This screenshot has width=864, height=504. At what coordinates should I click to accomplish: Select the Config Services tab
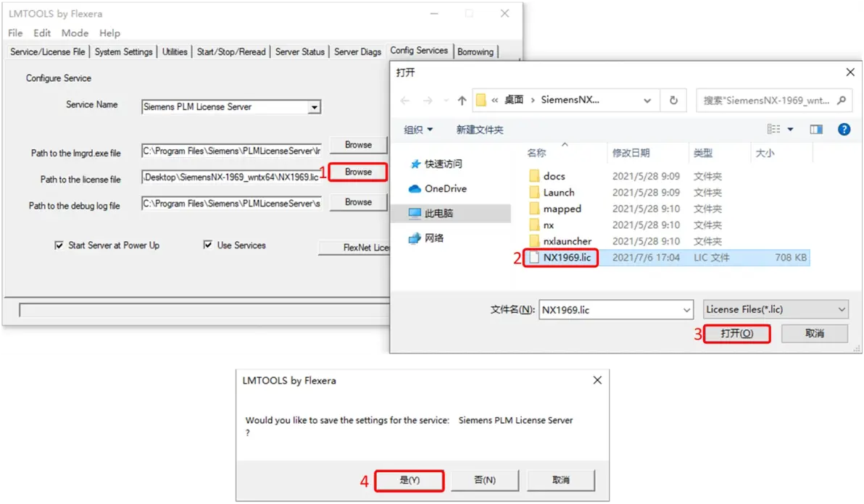click(420, 51)
